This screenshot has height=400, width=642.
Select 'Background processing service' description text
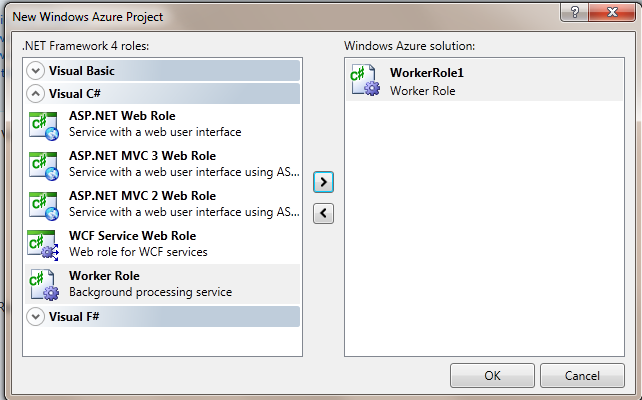click(x=150, y=292)
